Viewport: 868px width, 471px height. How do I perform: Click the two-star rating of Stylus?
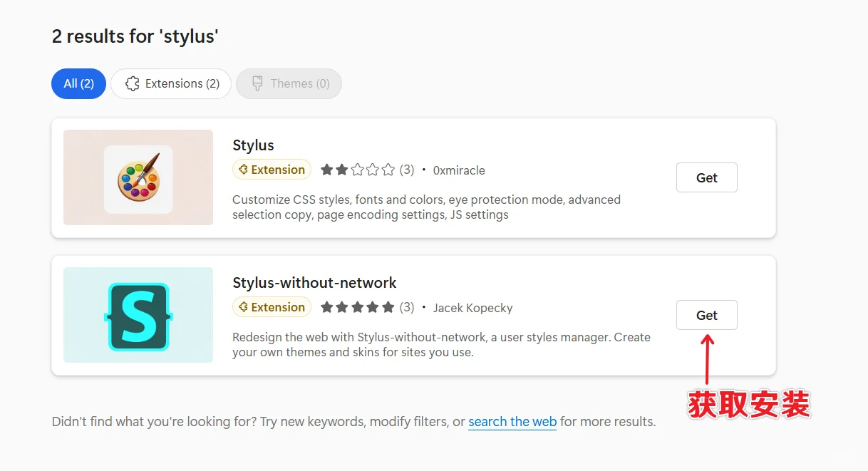coord(357,170)
